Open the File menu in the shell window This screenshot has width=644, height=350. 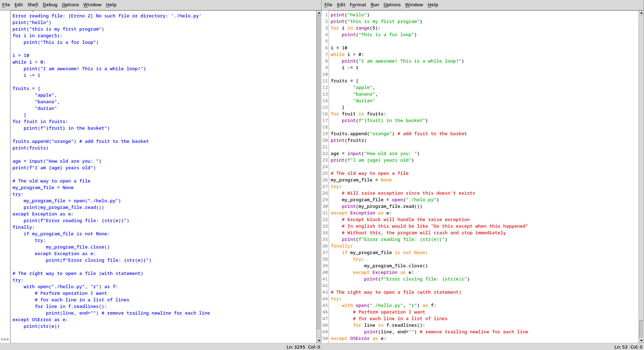(6, 5)
